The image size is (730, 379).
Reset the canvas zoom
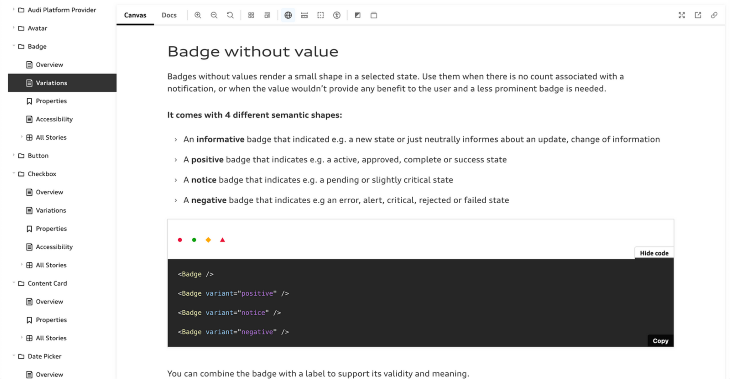click(230, 15)
